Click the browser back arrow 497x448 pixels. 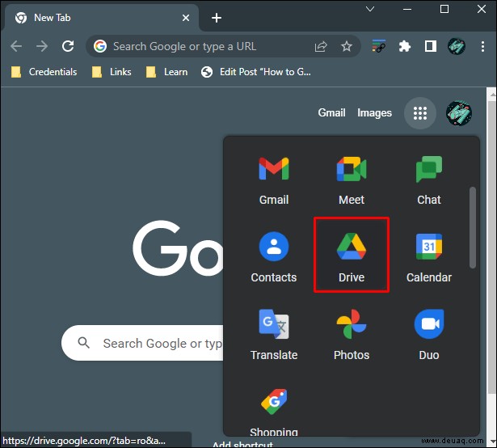tap(16, 46)
